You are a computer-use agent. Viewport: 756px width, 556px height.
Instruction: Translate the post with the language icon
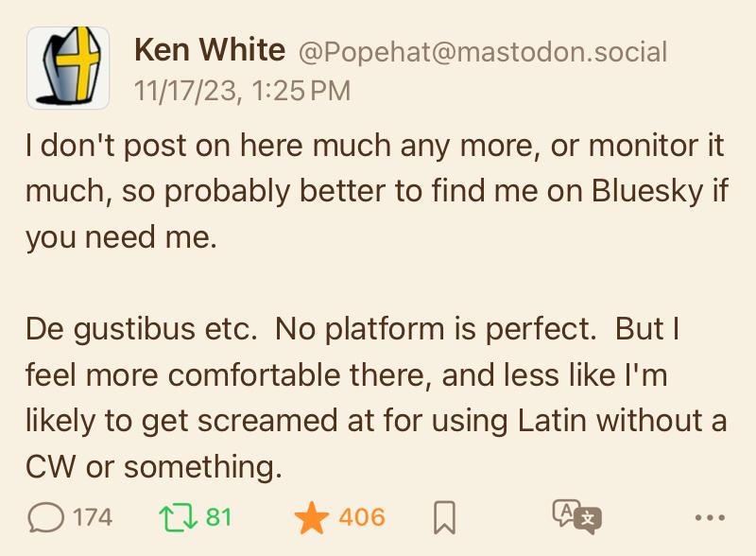(577, 517)
